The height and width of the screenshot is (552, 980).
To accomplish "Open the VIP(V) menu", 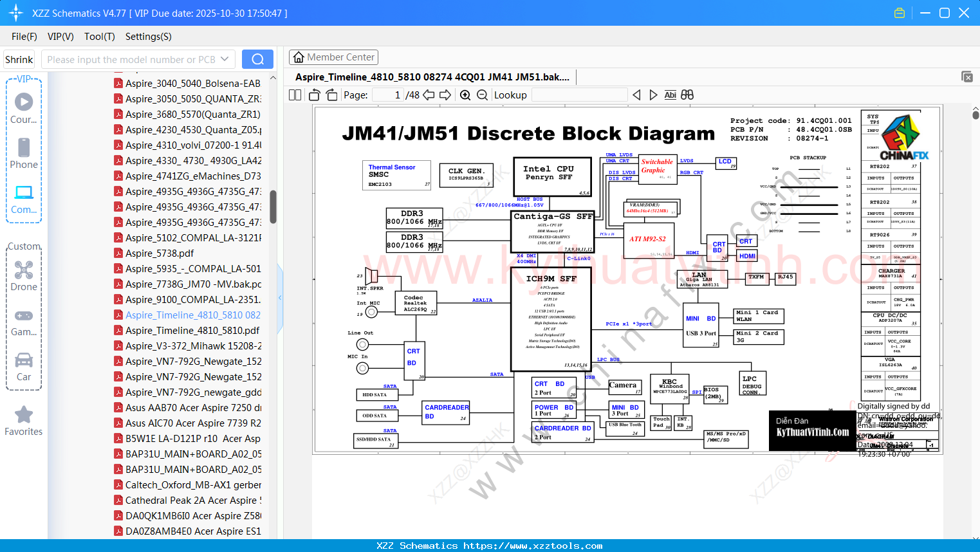I will point(60,37).
